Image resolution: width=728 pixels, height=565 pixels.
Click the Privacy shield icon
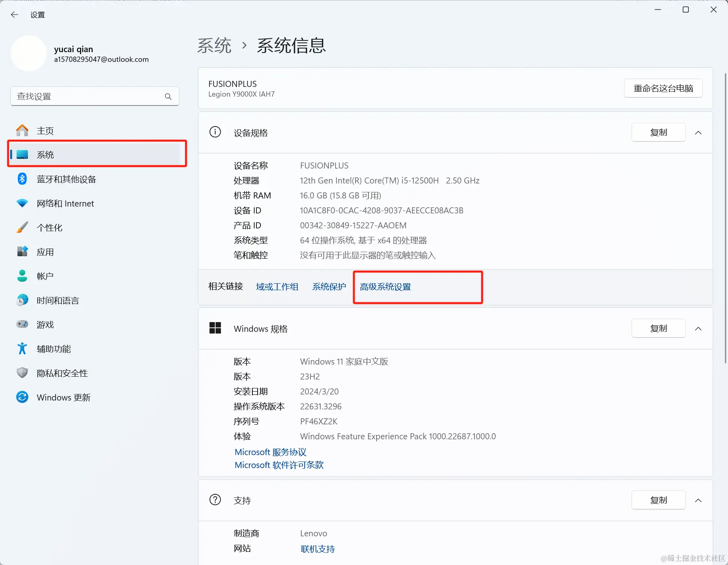click(x=22, y=373)
